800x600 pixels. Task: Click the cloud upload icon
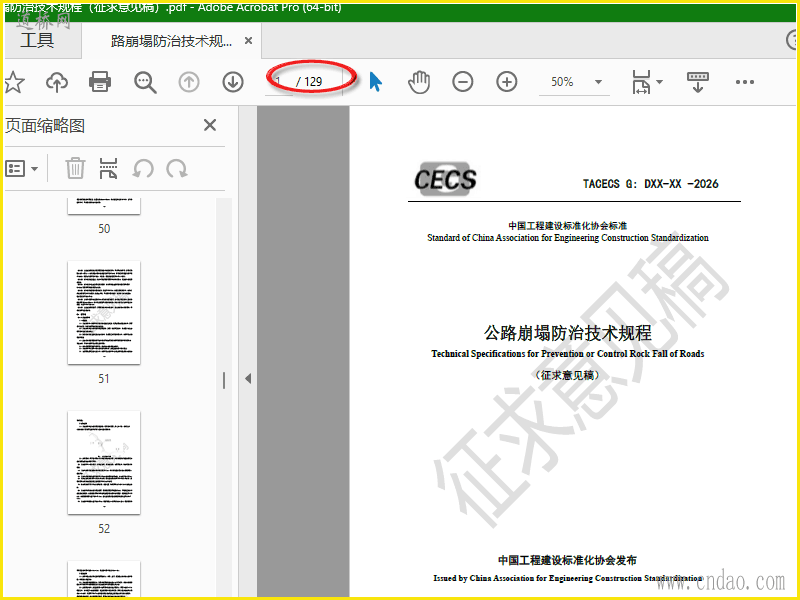pos(57,82)
